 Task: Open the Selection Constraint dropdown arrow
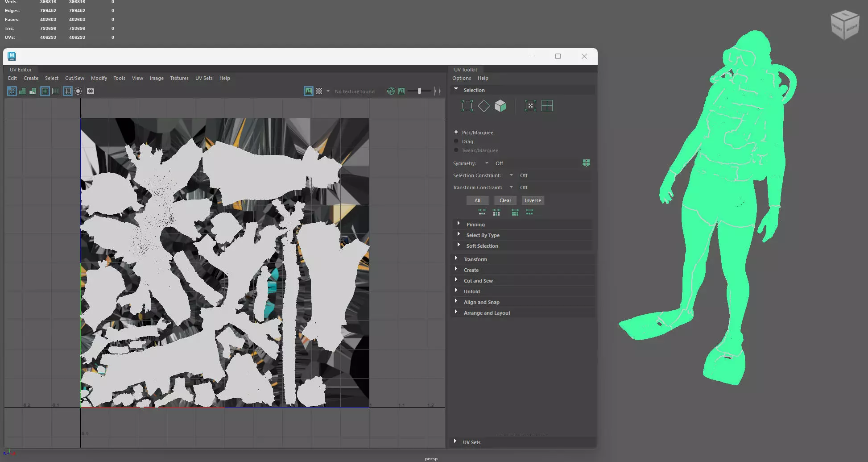pyautogui.click(x=511, y=175)
